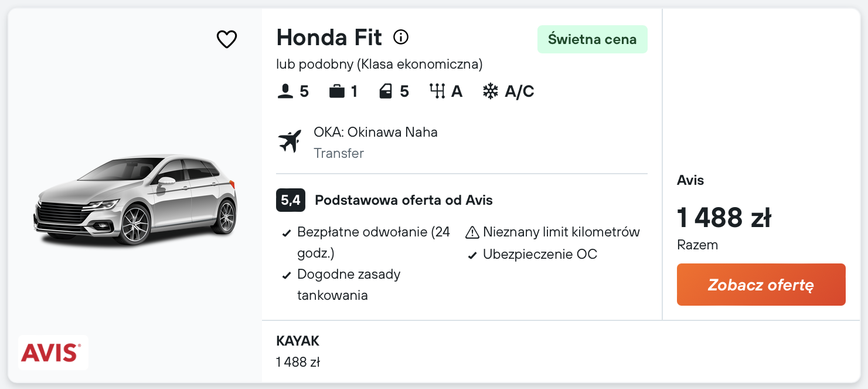Image resolution: width=868 pixels, height=389 pixels.
Task: Click the air conditioning snowflake icon
Action: 490,92
